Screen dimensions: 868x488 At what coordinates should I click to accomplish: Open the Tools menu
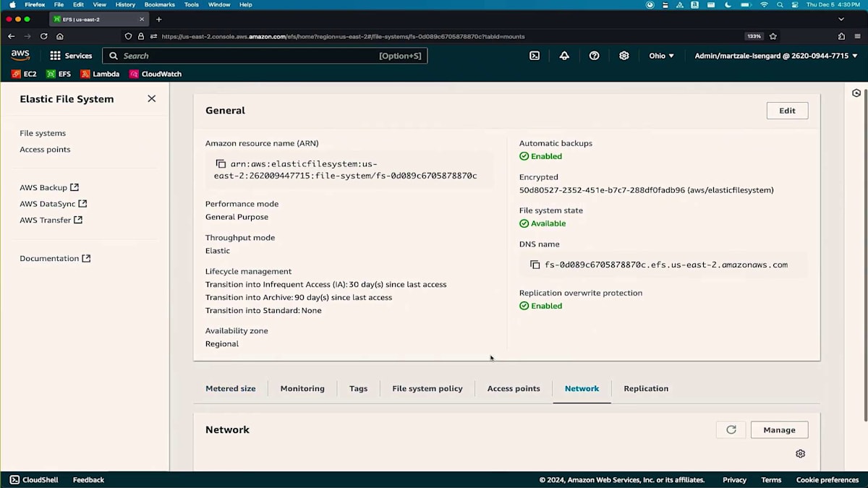(x=192, y=4)
